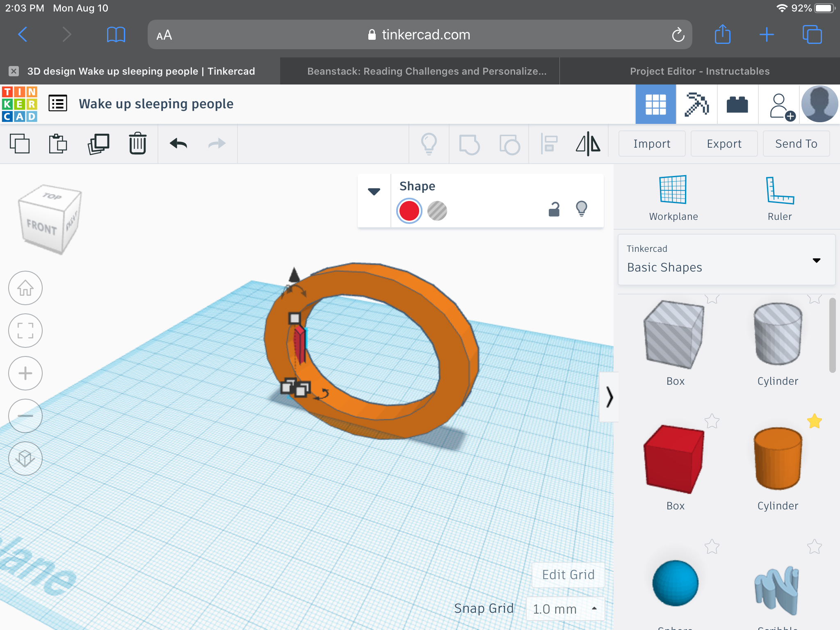
Task: Select the Hole striped shape option
Action: pos(437,211)
